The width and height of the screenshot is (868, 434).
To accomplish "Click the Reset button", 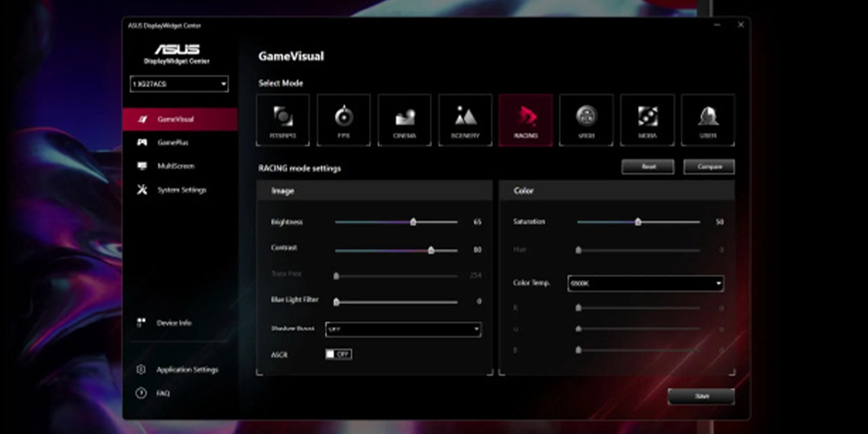I will [648, 167].
